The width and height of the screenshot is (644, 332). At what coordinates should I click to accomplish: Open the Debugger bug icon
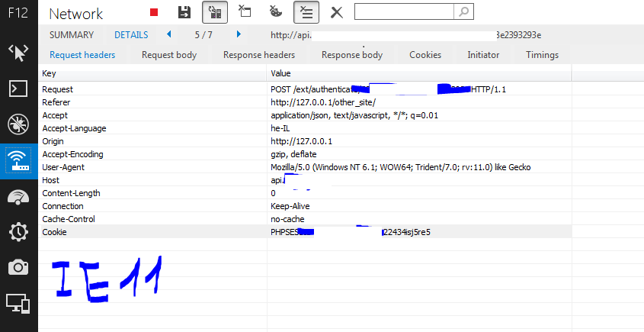(18, 124)
